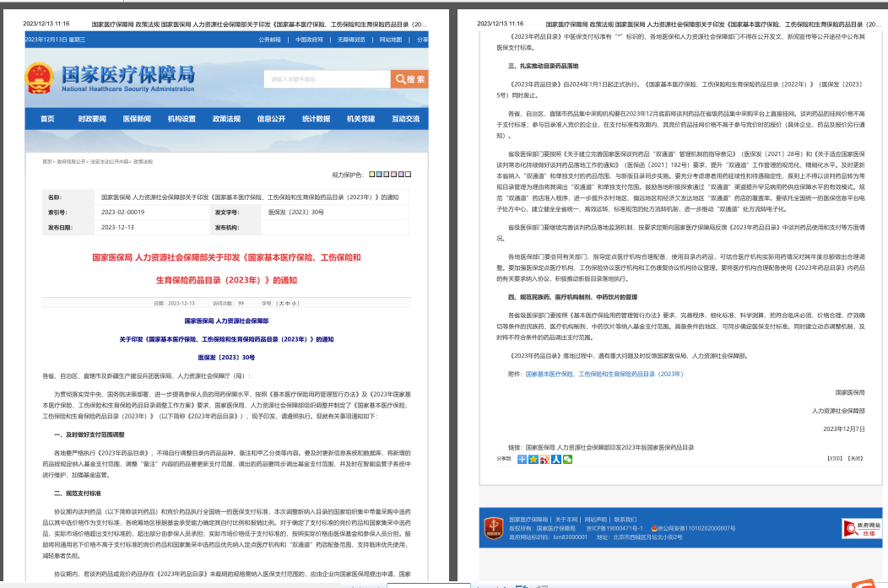Click the keyword search input field
Viewport: 888px width, 588px height.
click(x=327, y=79)
